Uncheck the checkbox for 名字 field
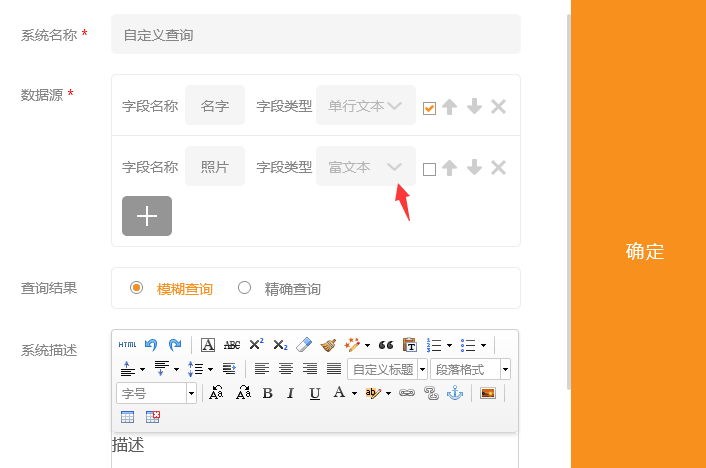This screenshot has height=468, width=706. [429, 108]
